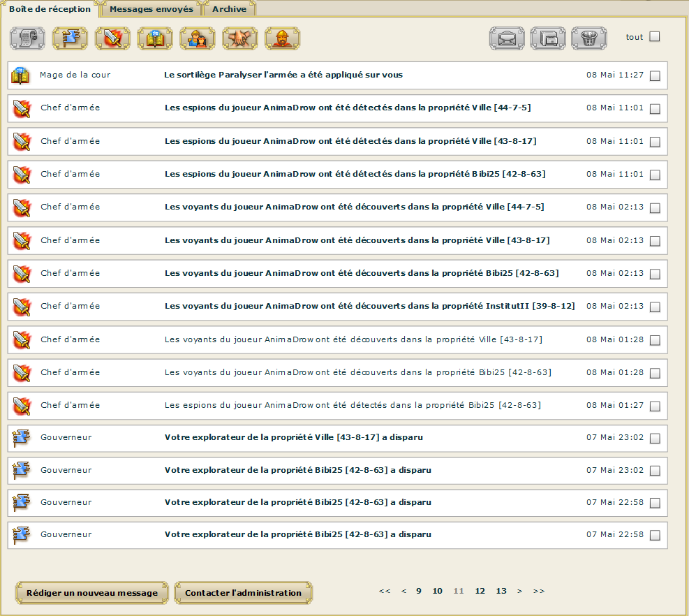This screenshot has width=689, height=616.
Task: Click Rédiger un nouveau message button
Action: coord(92,593)
